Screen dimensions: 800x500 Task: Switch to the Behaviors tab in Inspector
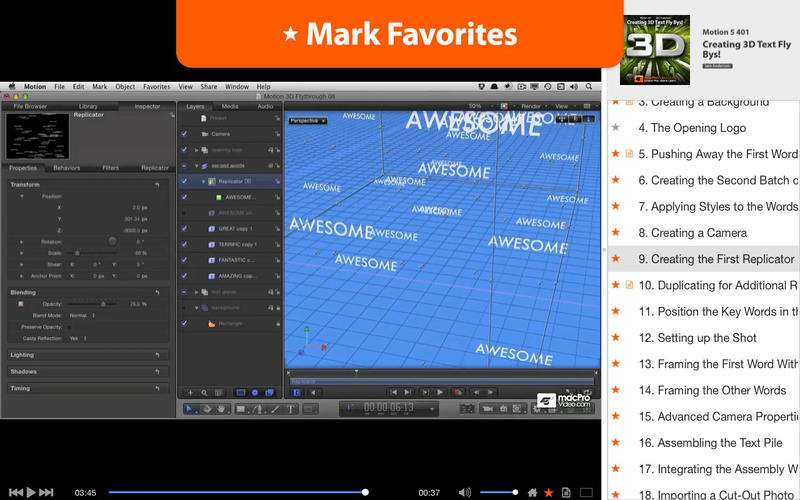coord(67,168)
